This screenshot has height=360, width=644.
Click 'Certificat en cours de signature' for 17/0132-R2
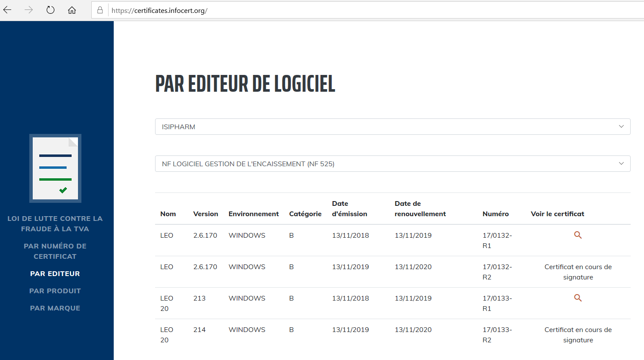click(x=578, y=272)
